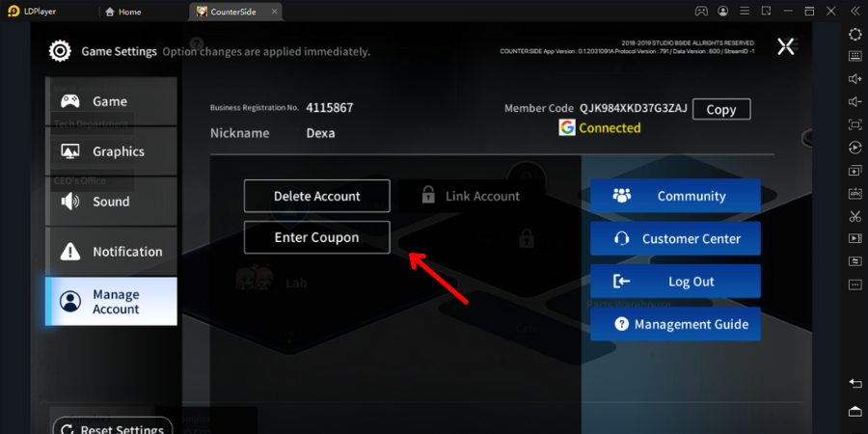The width and height of the screenshot is (868, 434).
Task: Click the Install APK sidebar icon
Action: point(854,193)
